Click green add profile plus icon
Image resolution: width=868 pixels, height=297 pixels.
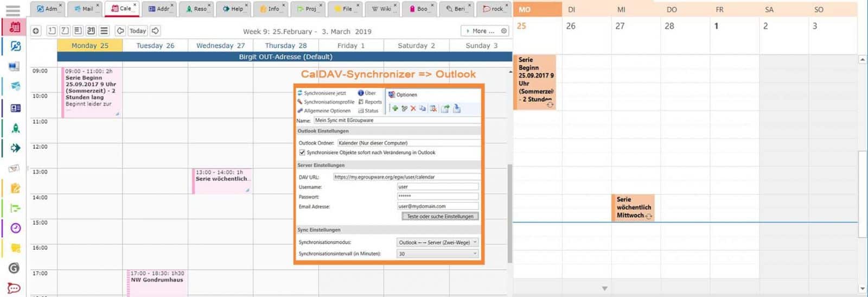395,109
